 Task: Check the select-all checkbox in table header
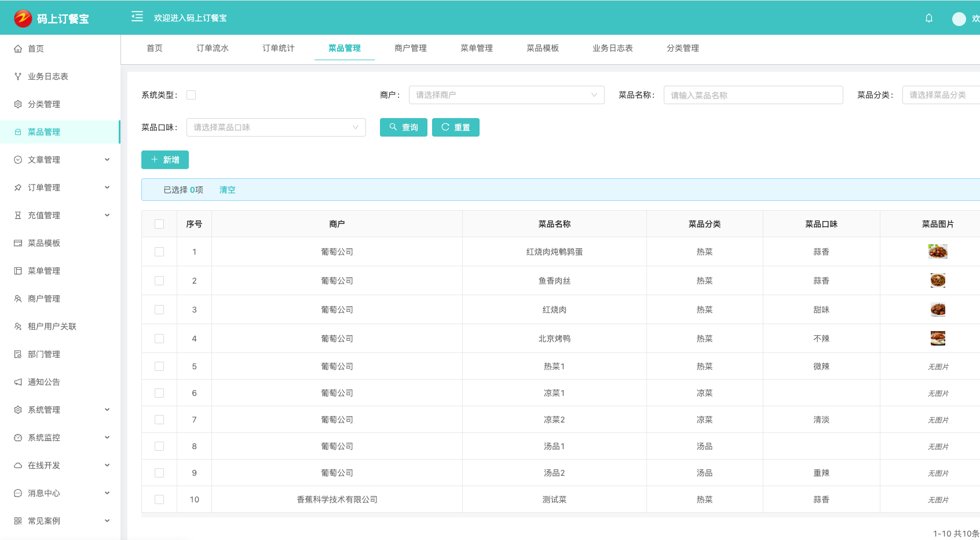pyautogui.click(x=159, y=224)
